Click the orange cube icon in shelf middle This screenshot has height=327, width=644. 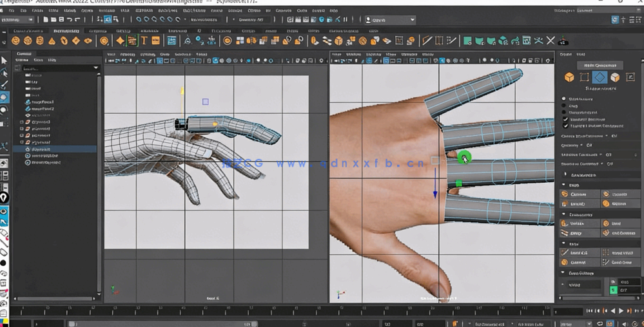tap(338, 41)
